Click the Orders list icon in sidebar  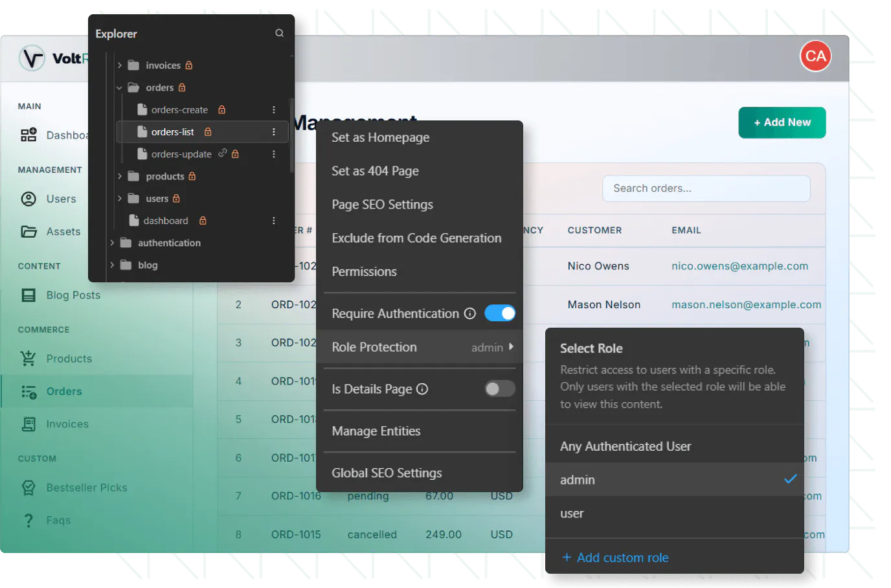point(28,391)
